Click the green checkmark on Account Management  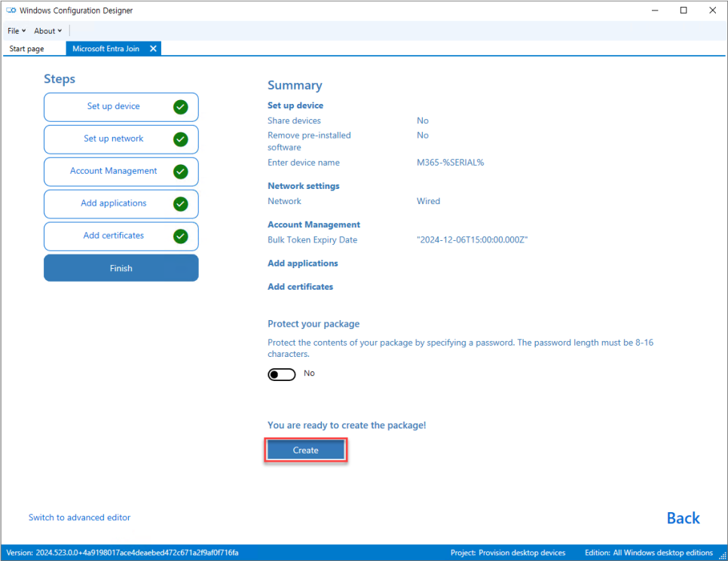(x=181, y=172)
